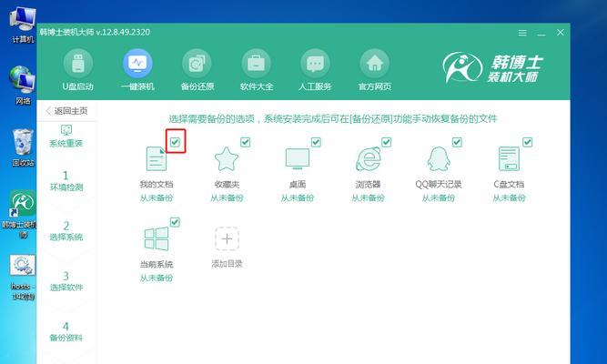Open the 备份还原 icon

click(197, 63)
